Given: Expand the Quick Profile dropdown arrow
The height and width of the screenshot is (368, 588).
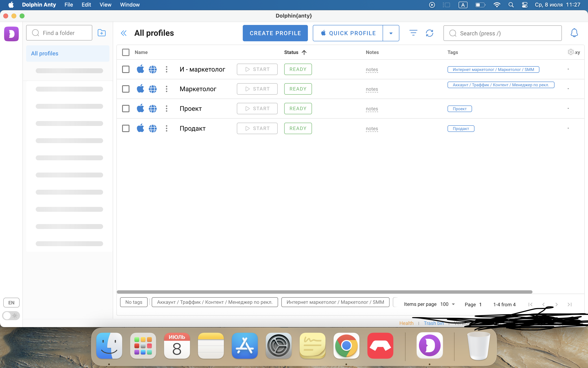Looking at the screenshot, I should (391, 33).
